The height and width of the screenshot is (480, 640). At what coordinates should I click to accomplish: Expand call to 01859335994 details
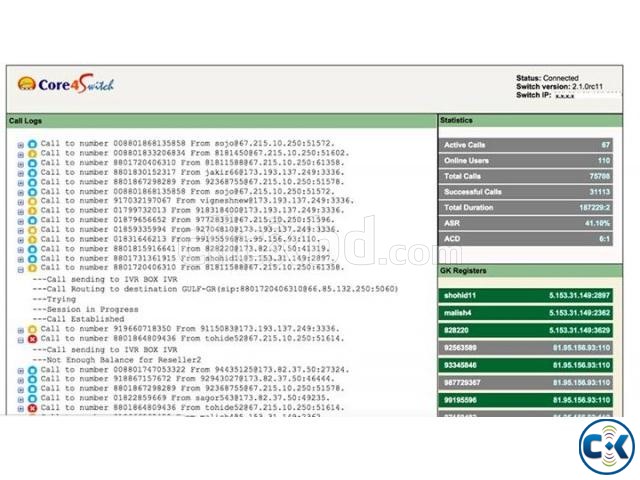(20, 231)
